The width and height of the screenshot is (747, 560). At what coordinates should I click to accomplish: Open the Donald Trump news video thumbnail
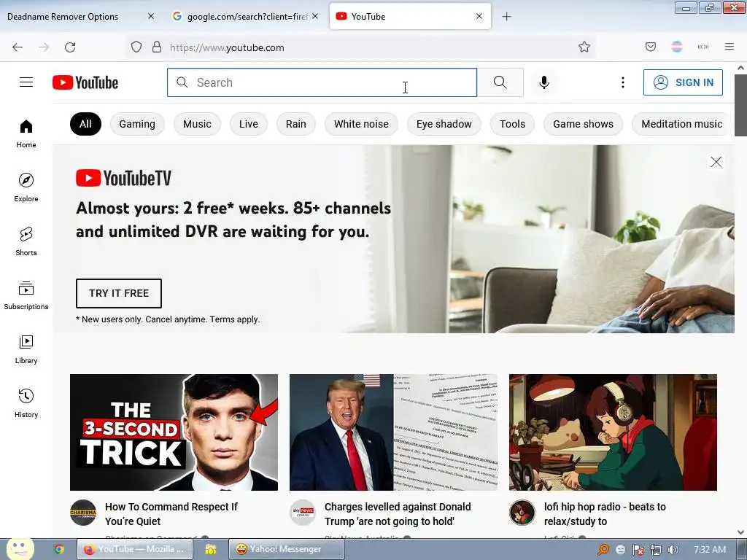click(x=393, y=432)
